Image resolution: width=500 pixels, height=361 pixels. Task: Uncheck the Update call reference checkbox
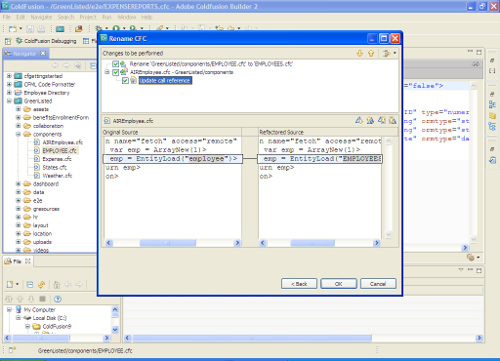(125, 80)
